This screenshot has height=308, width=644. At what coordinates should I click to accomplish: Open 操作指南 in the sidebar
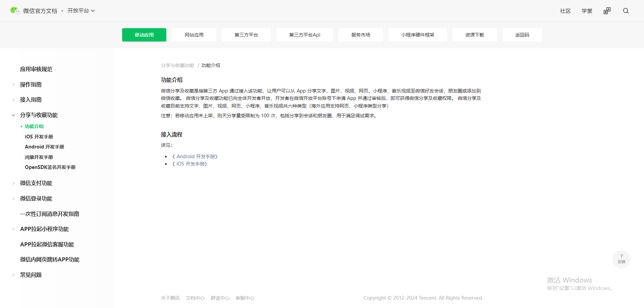pos(31,84)
